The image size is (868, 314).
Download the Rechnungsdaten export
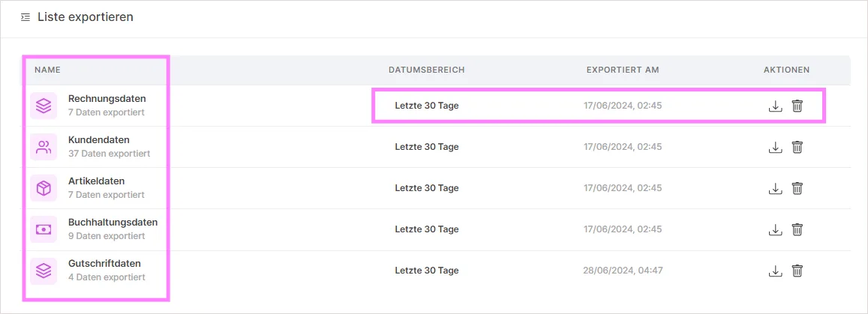coord(776,106)
